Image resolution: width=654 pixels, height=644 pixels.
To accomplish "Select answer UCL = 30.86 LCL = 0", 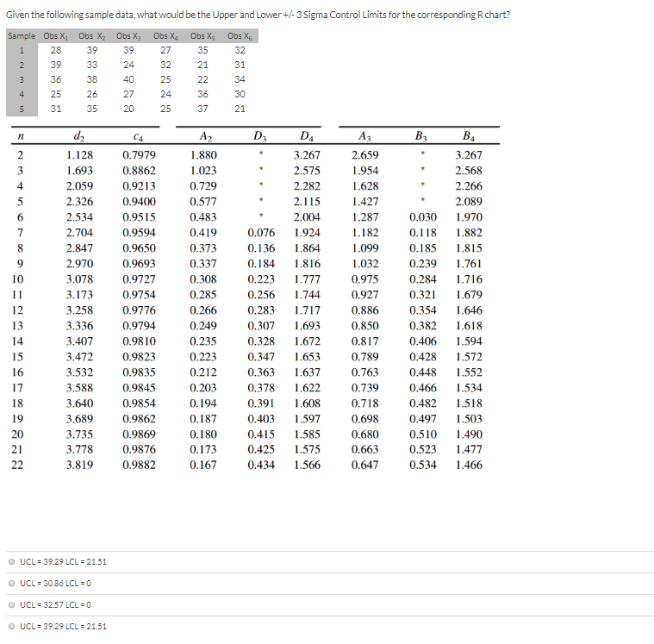I will click(11, 584).
